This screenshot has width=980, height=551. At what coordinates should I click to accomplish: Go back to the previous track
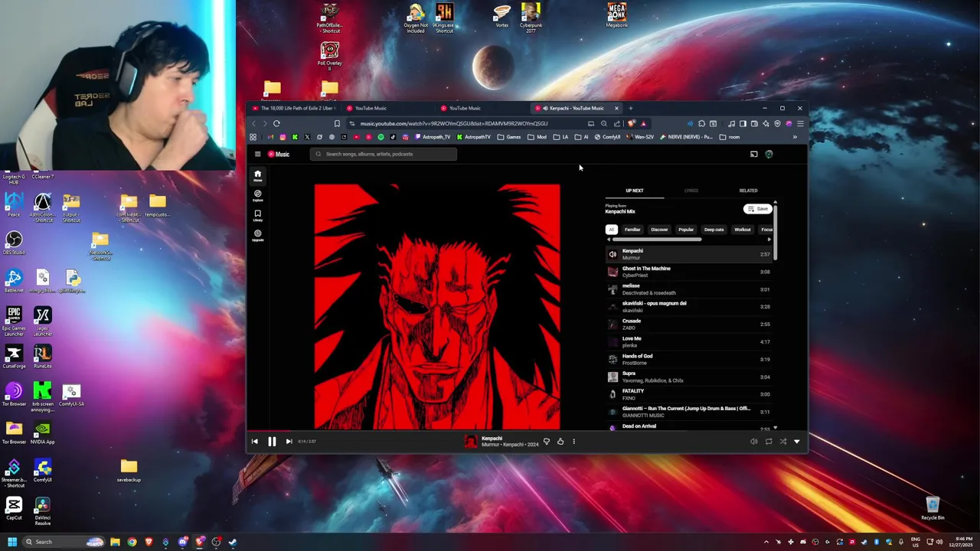pyautogui.click(x=255, y=441)
